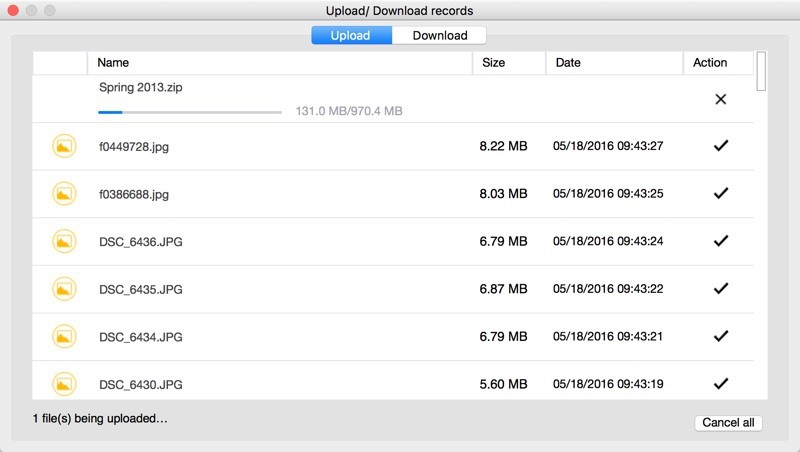This screenshot has width=800, height=452.
Task: Click checkmark in f0449728.jpg row
Action: [720, 146]
